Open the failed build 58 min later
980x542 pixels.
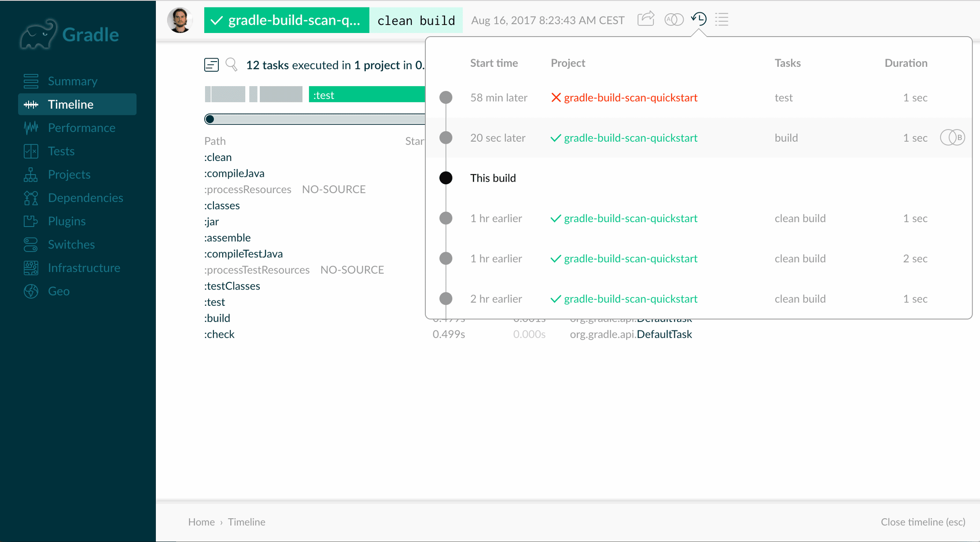tap(630, 97)
